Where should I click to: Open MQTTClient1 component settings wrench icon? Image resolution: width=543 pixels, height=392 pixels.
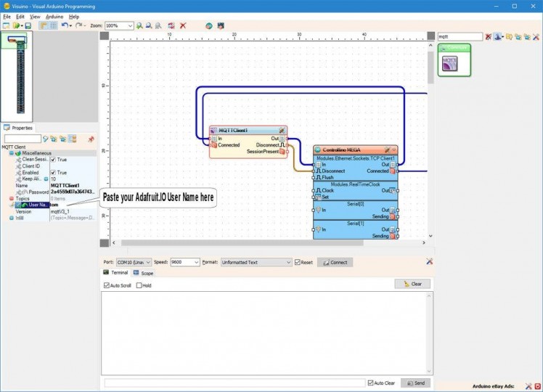(x=281, y=130)
